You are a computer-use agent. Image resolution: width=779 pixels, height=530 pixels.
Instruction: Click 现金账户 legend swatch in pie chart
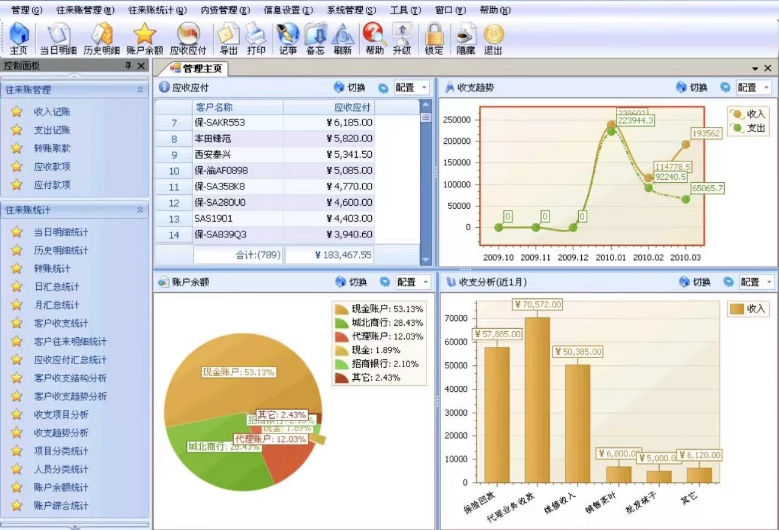pos(342,309)
